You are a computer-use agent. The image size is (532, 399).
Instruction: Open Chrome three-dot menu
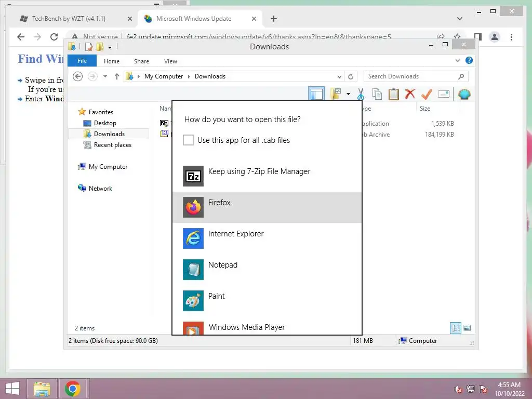pos(511,37)
